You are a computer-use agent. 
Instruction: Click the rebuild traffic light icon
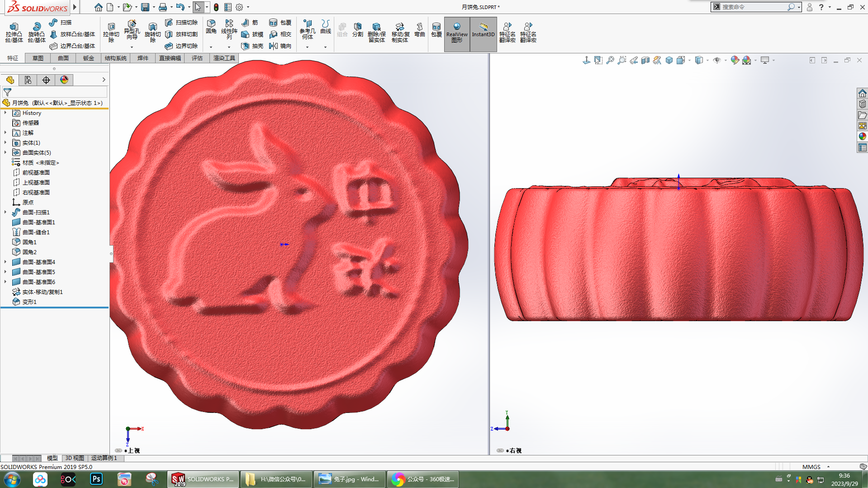216,7
